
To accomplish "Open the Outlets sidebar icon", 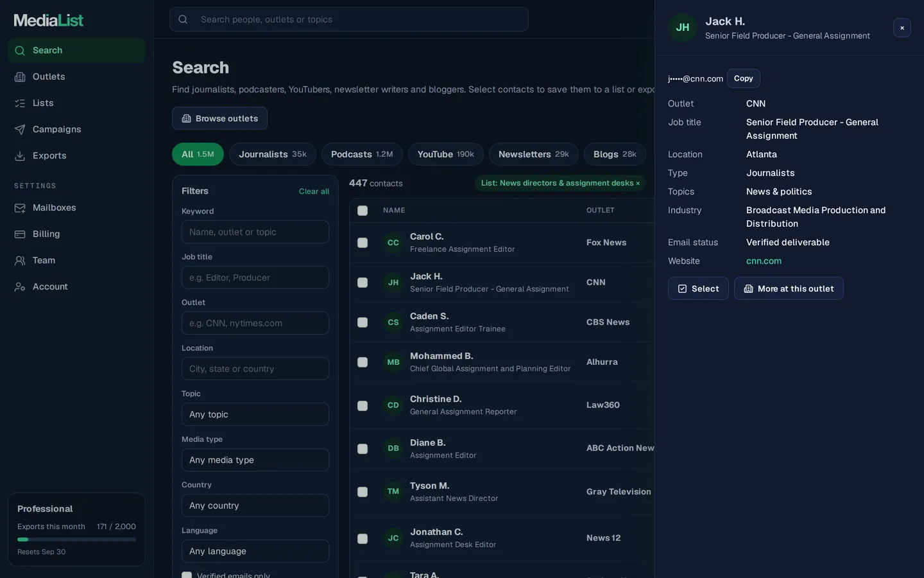I will click(20, 76).
